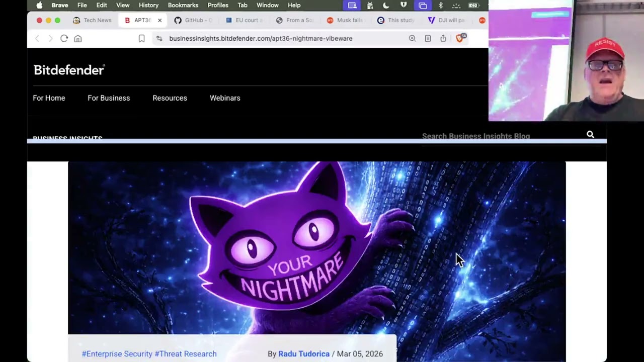Go to the home page

(78, 39)
